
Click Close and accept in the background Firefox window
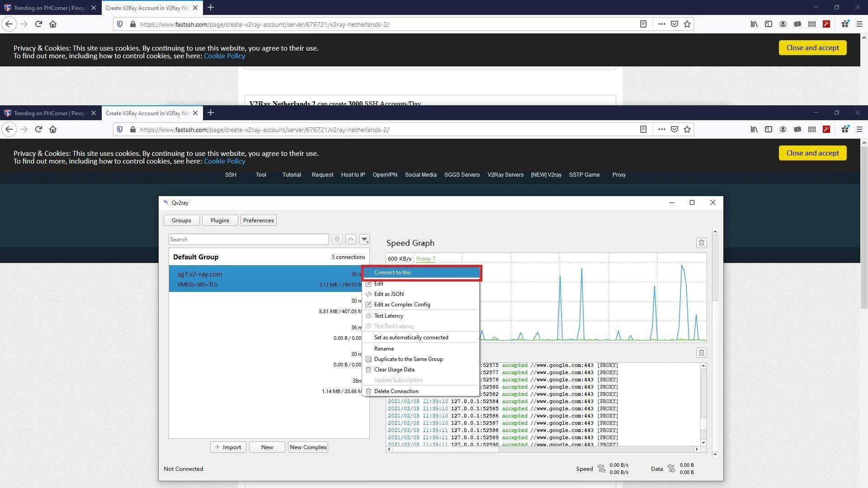click(812, 48)
